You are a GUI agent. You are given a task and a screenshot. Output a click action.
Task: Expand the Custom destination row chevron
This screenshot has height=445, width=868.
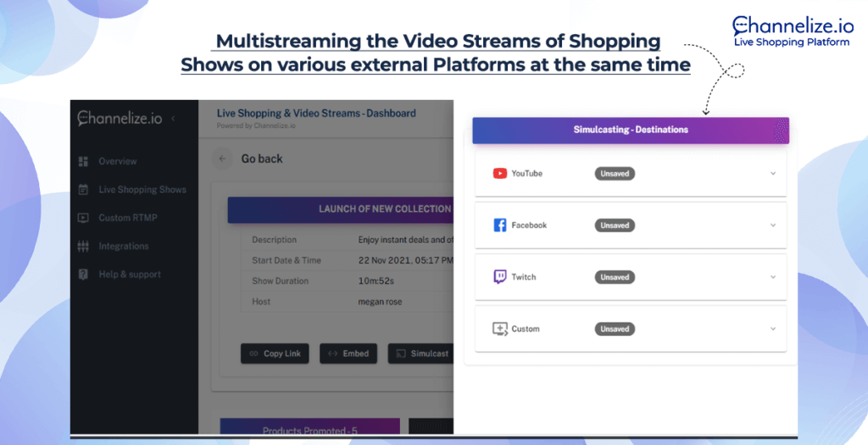pyautogui.click(x=773, y=329)
